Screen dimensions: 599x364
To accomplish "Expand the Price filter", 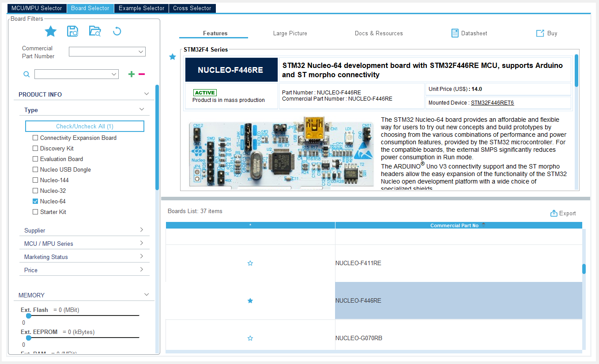I will (x=142, y=270).
